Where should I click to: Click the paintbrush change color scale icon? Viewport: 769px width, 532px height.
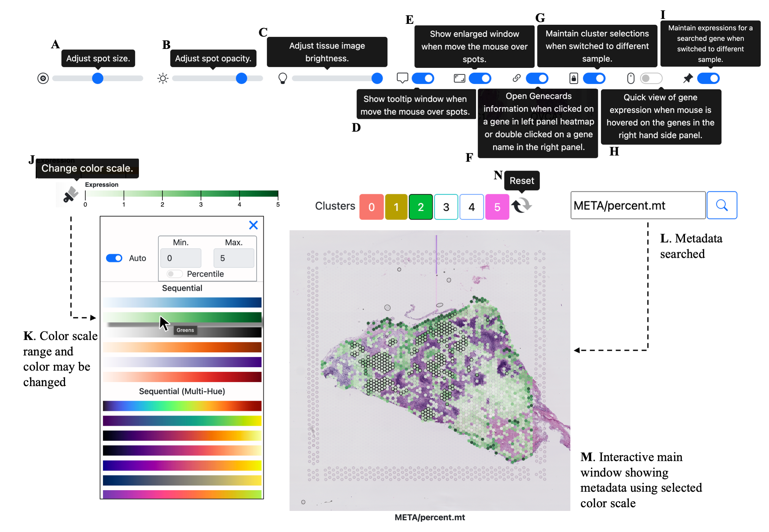tap(70, 195)
